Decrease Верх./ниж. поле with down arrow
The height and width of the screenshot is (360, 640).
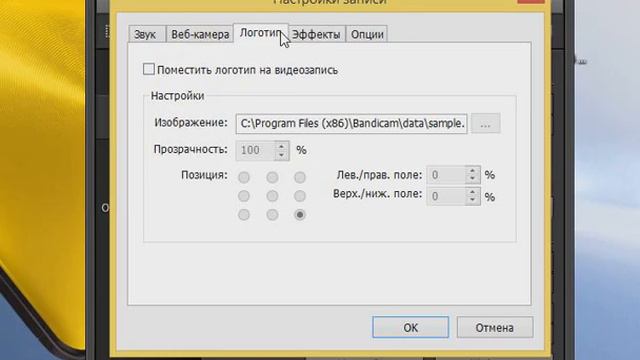tap(473, 201)
